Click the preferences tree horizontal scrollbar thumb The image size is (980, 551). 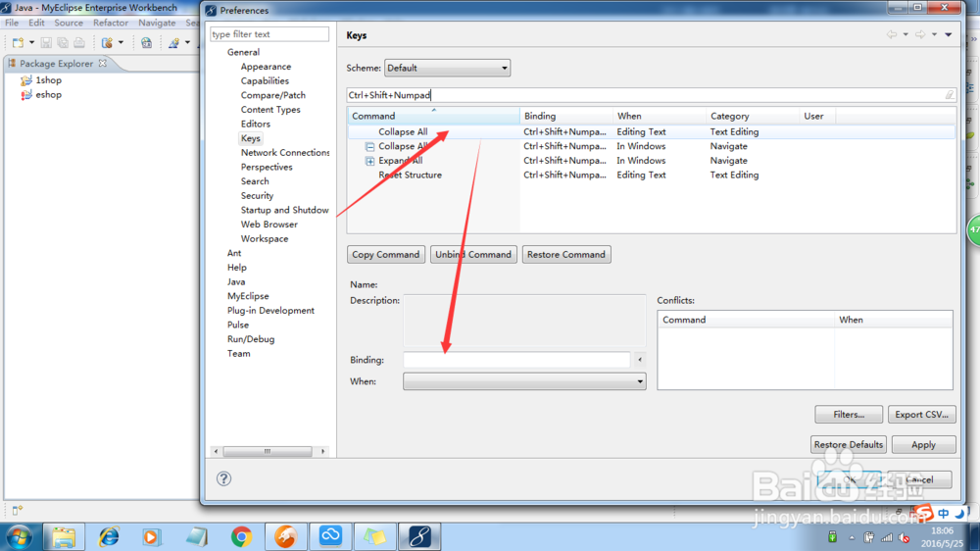coord(268,451)
